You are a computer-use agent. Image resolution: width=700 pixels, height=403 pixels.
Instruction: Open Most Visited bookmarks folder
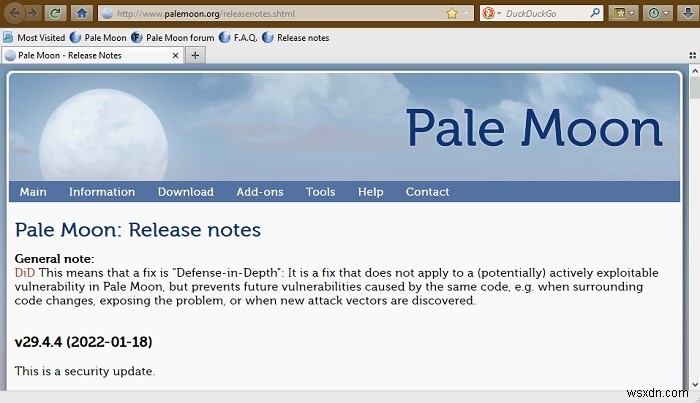click(x=34, y=38)
